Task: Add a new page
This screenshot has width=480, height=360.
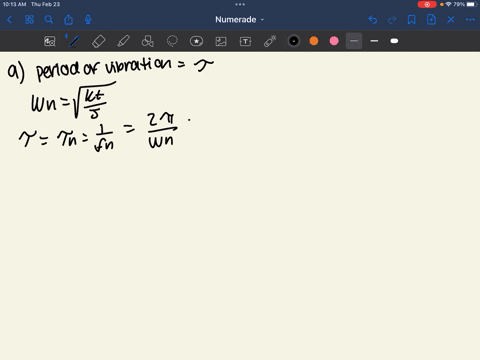Action: 431,20
